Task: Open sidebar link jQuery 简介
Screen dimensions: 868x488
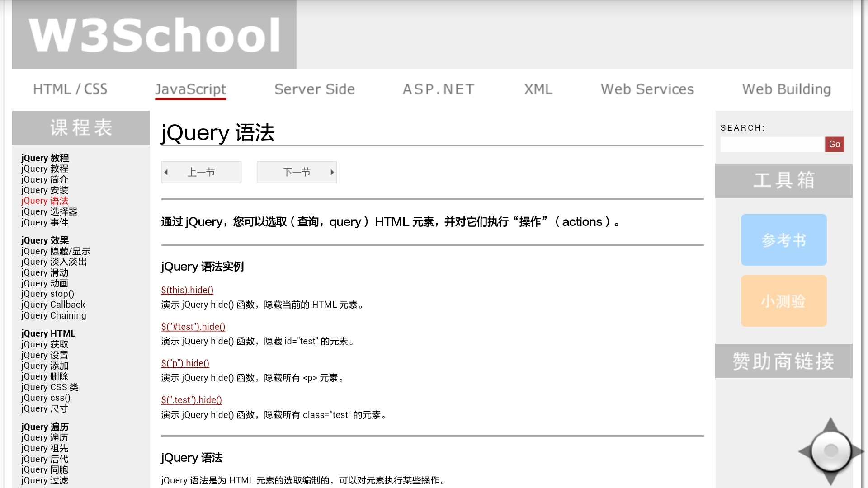Action: tap(44, 179)
